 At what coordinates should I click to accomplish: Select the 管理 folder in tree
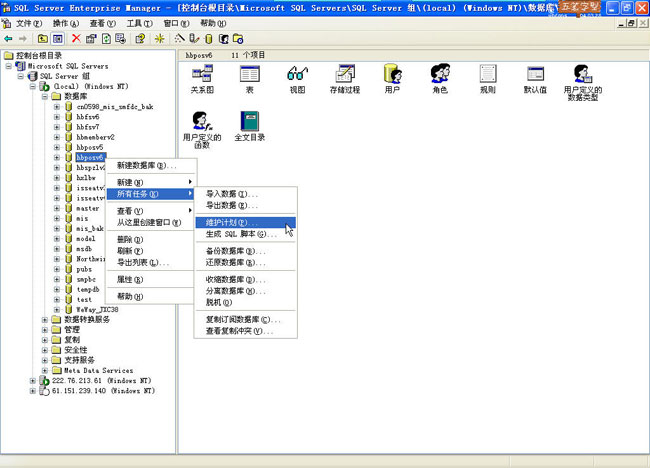[x=72, y=330]
